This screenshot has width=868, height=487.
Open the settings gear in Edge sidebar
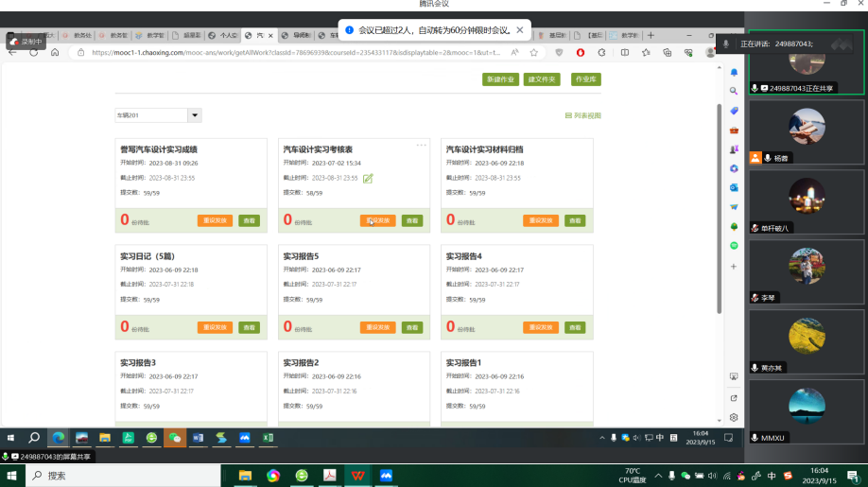(734, 417)
